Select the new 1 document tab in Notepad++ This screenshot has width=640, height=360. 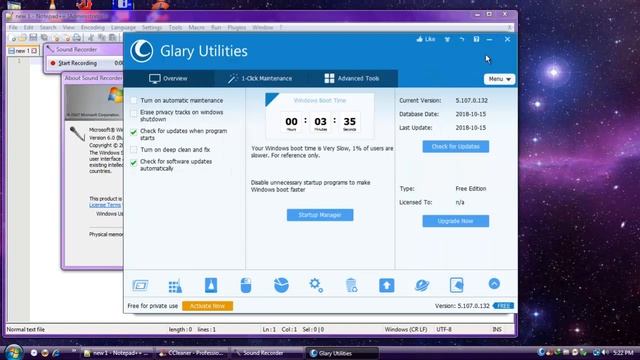click(x=23, y=51)
